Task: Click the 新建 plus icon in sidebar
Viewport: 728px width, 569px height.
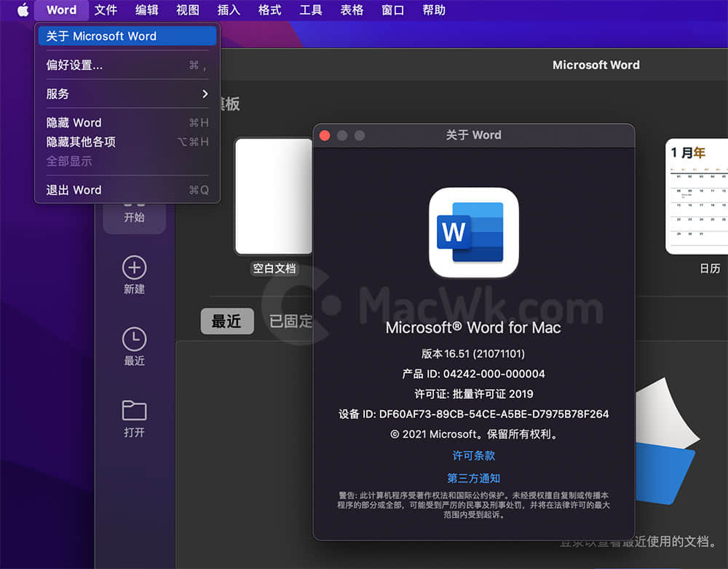Action: click(x=134, y=267)
